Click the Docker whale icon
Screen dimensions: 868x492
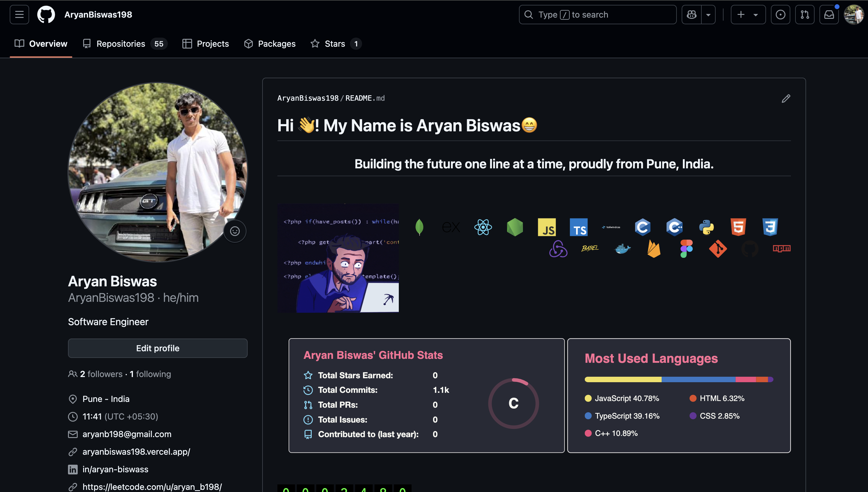pos(622,249)
